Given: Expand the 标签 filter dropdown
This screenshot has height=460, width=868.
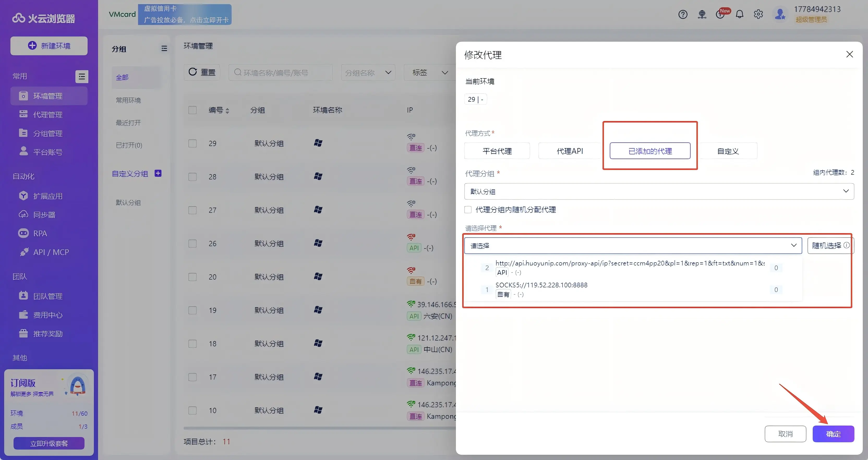Looking at the screenshot, I should pos(430,72).
